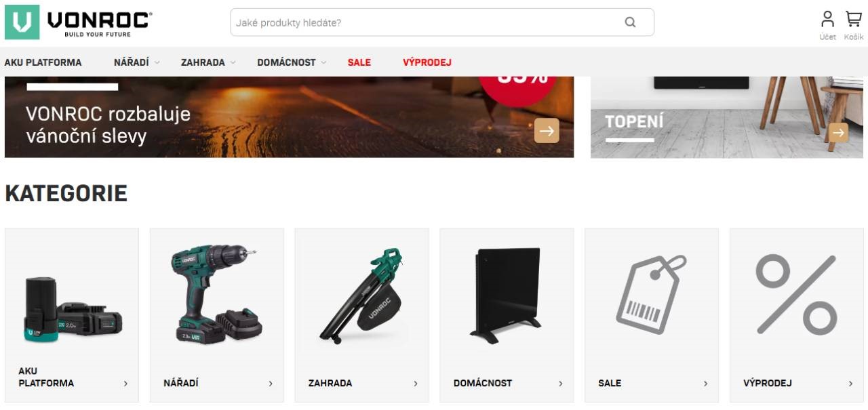Open the Košík shopping cart icon
The height and width of the screenshot is (410, 868).
854,25
